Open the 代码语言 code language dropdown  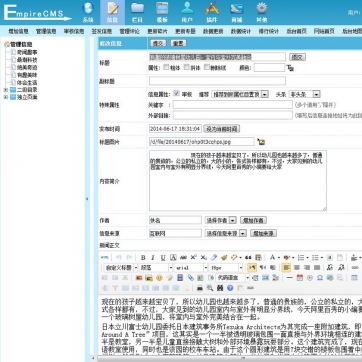(233, 278)
